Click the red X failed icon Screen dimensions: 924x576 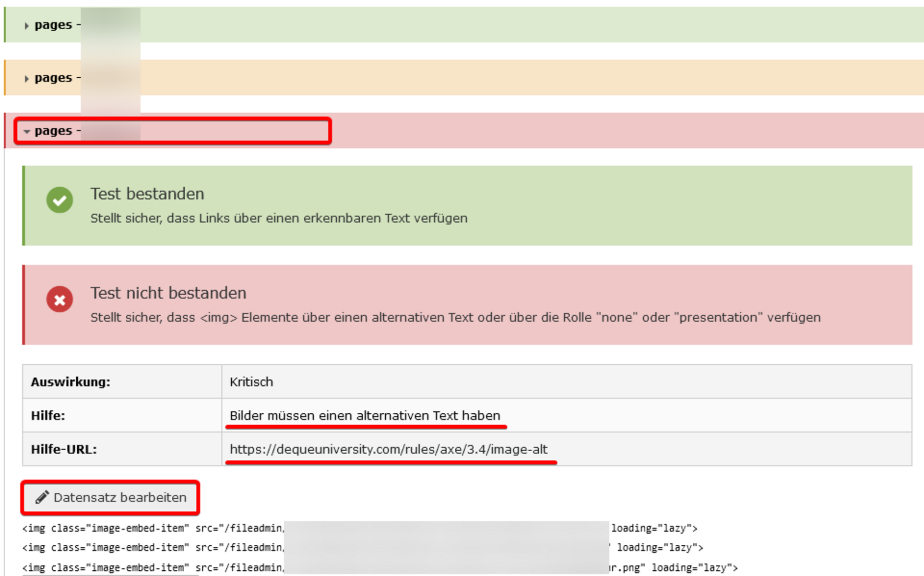pos(59,300)
